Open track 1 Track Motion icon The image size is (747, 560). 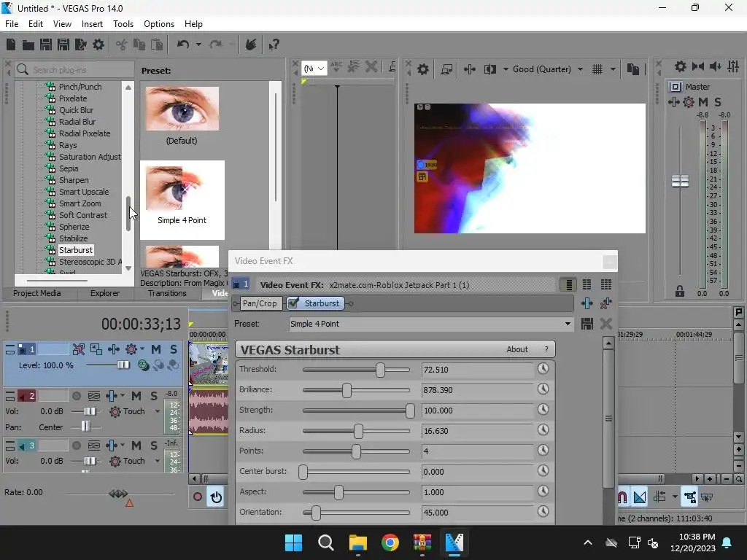[96, 349]
